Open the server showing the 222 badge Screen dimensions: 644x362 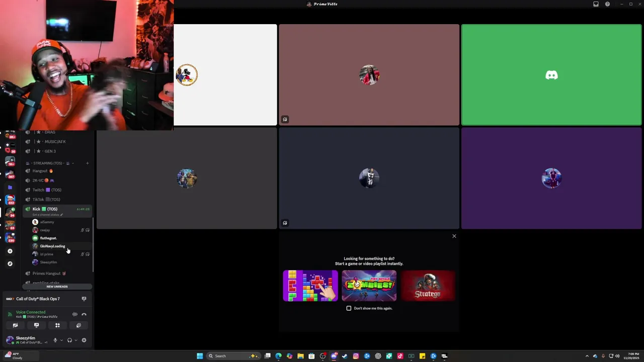pos(10,200)
